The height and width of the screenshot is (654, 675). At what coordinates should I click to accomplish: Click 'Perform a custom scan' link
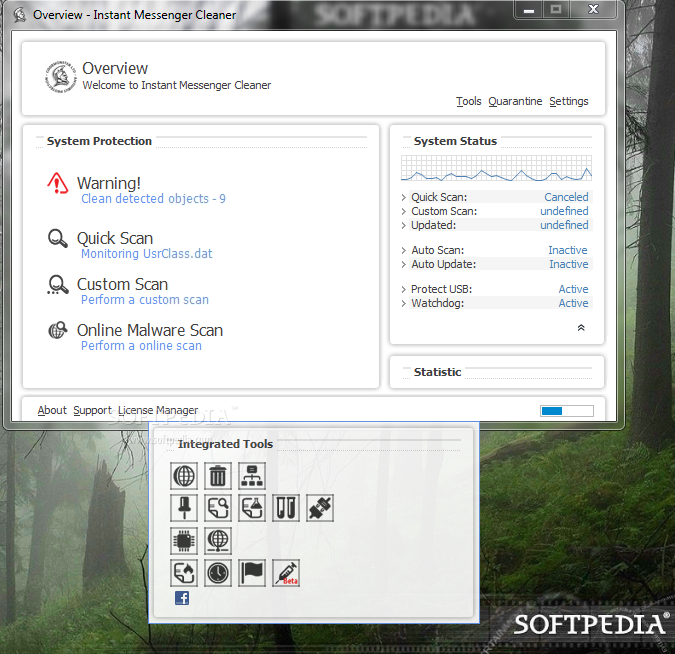[145, 300]
